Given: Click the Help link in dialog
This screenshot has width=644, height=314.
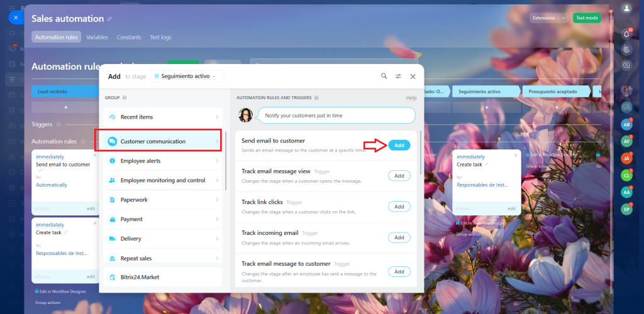Looking at the screenshot, I should pos(411,98).
